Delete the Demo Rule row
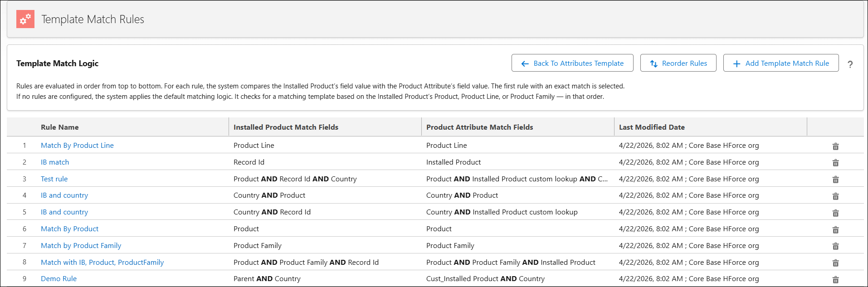Screen dimensions: 868x287 point(835,279)
